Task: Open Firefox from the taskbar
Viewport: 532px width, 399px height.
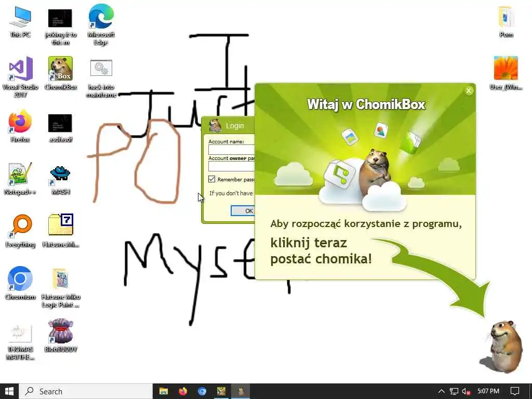Action: pos(183,391)
